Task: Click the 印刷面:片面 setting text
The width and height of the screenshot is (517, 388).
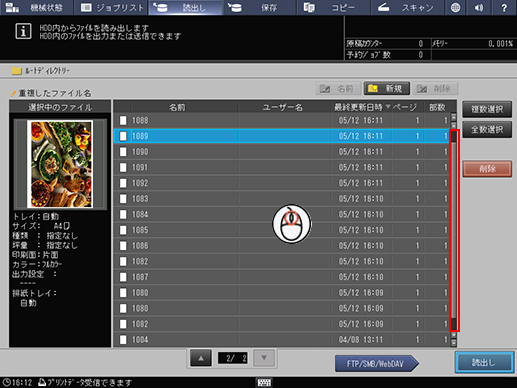Action: [x=35, y=255]
